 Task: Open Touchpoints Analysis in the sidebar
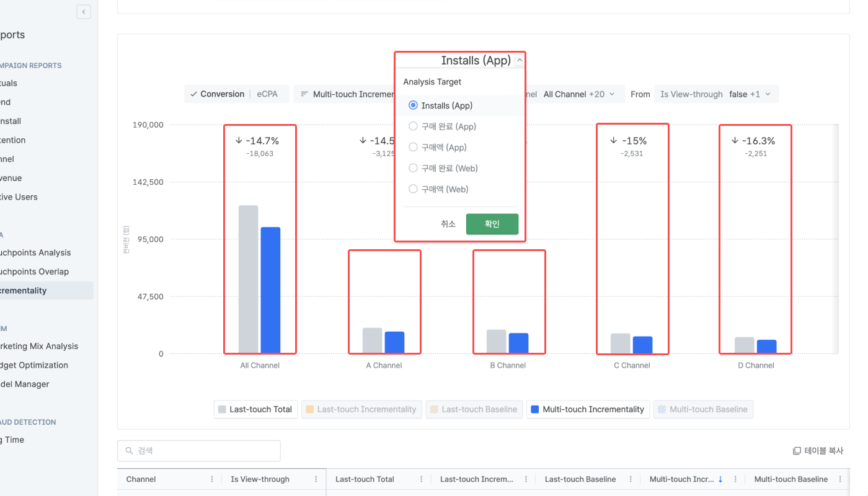pyautogui.click(x=35, y=253)
